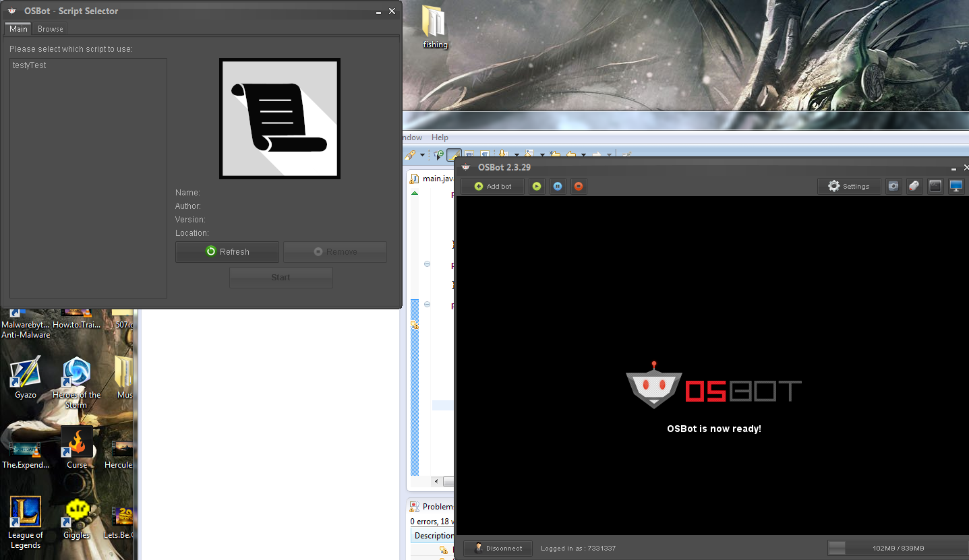Open the OSBot console logger icon
969x560 pixels.
(x=935, y=186)
